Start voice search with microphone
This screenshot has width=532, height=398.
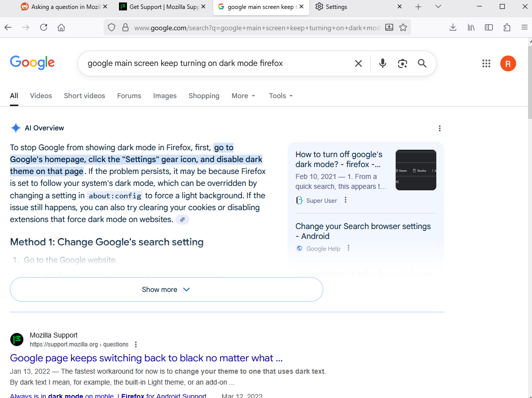point(382,63)
